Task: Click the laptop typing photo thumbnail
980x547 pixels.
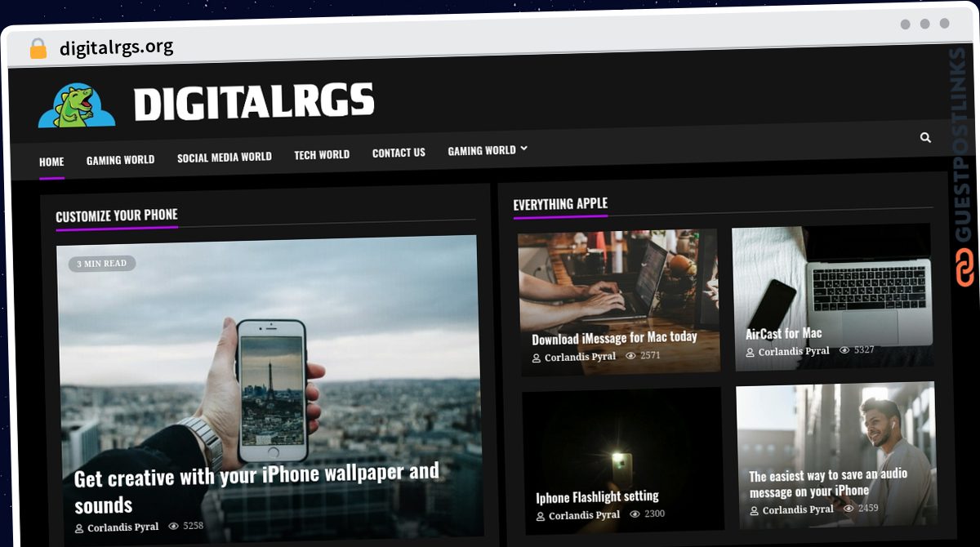Action: 619,302
